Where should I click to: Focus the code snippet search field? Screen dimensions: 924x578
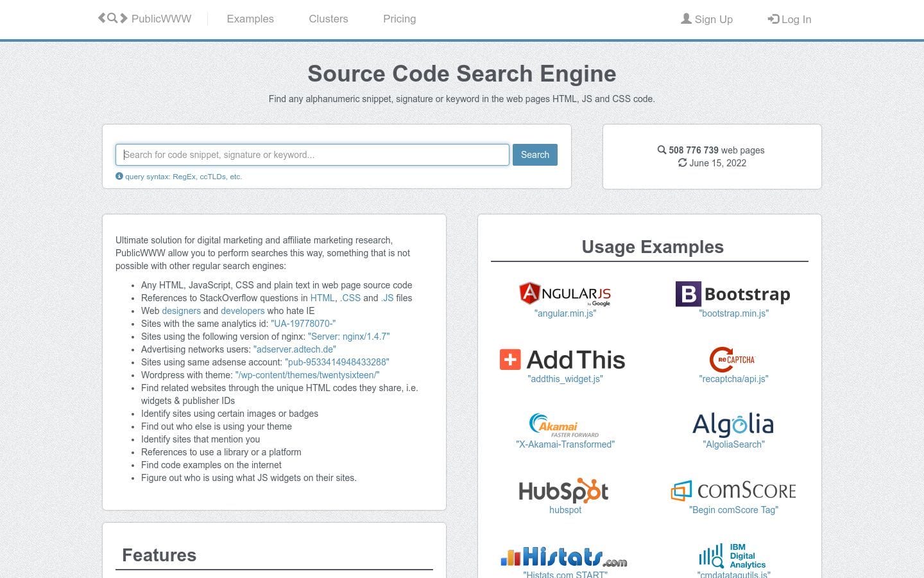pos(312,155)
